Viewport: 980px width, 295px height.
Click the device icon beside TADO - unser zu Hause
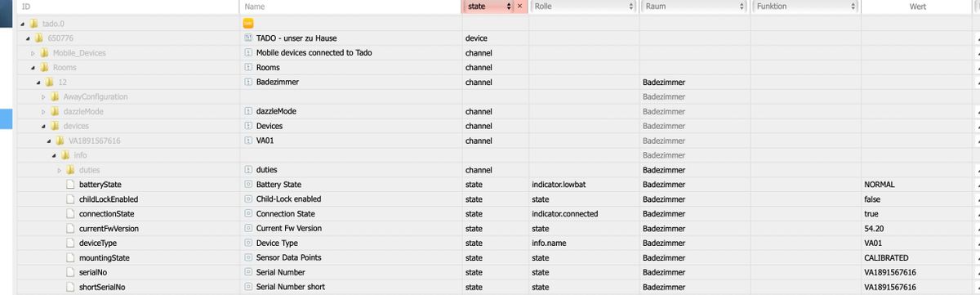248,38
